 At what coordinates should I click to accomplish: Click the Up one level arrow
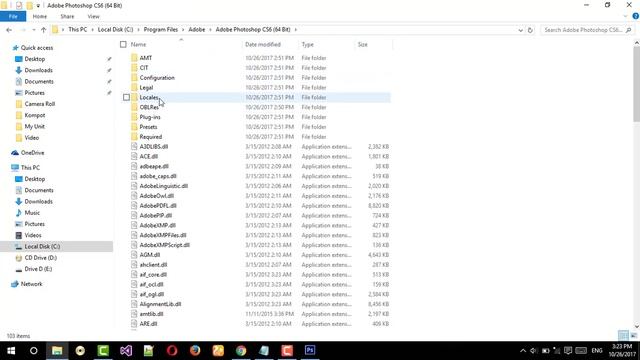pyautogui.click(x=43, y=30)
